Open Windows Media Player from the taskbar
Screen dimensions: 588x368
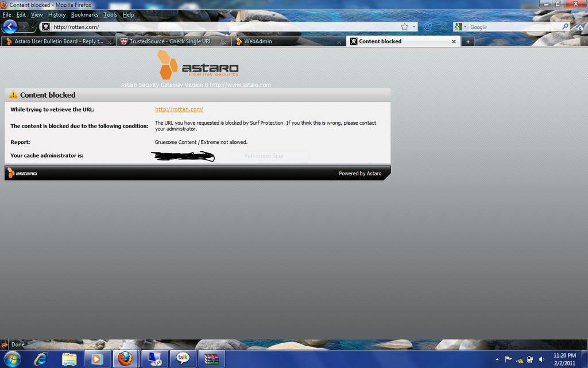coord(98,359)
